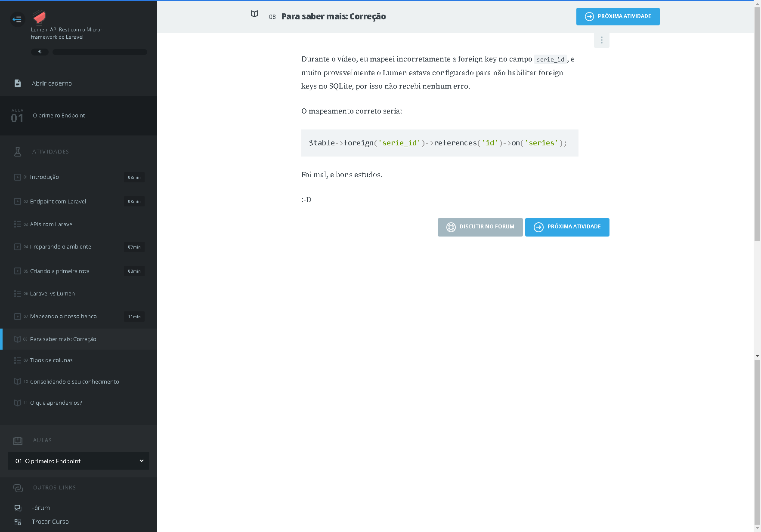761x532 pixels.
Task: Collapse sidebar with the back arrow icon
Action: click(17, 19)
